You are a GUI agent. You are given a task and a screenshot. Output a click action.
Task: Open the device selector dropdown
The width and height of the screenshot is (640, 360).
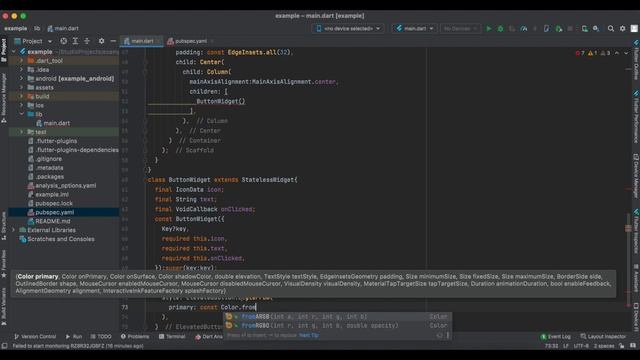click(348, 29)
